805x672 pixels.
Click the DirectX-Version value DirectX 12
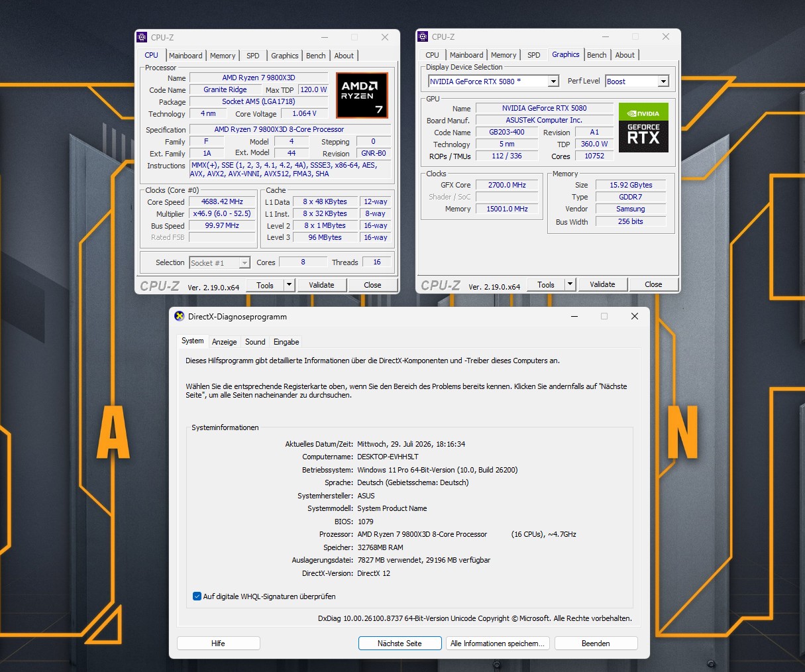(x=374, y=573)
